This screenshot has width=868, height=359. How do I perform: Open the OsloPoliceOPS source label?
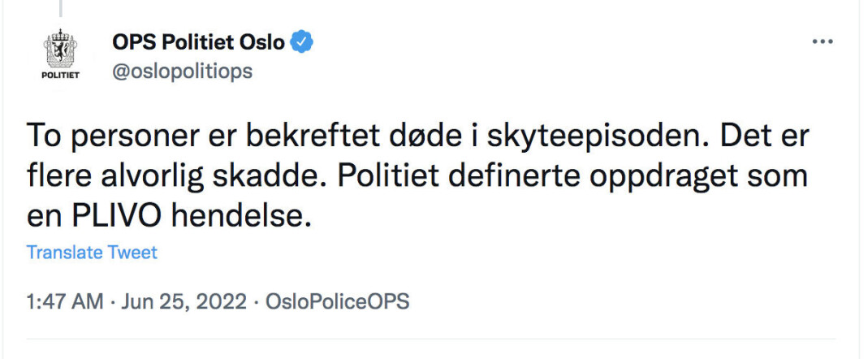338,302
